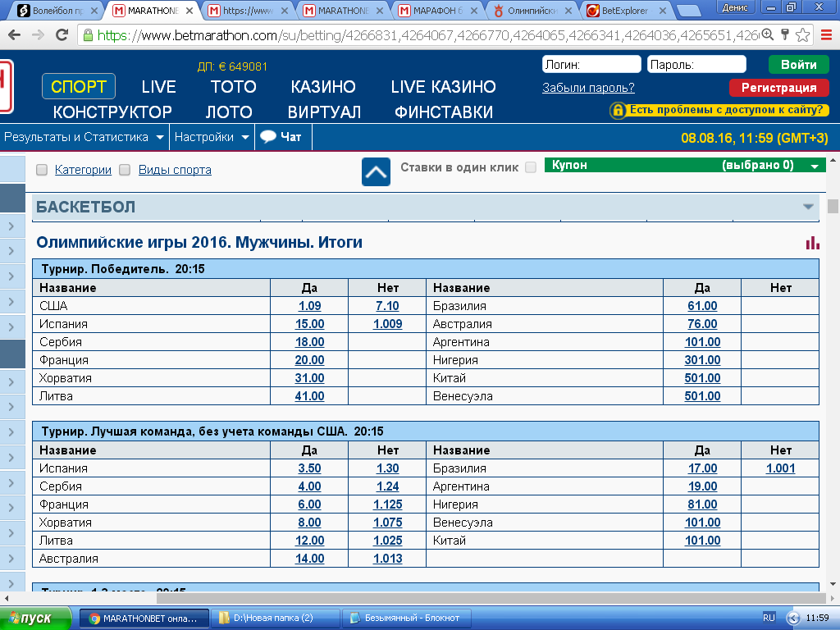
Task: Enable Ставки в один клик checkbox
Action: (x=531, y=167)
